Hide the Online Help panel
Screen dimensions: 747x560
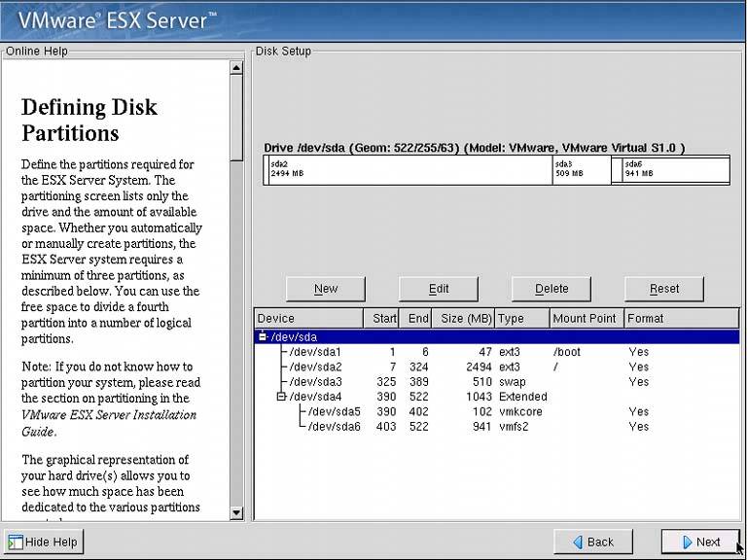point(44,542)
